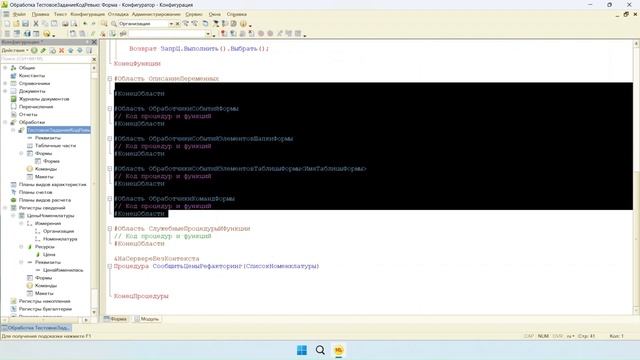Click the move up arrow in Configuration panel
640x360 pixels.
point(71,50)
